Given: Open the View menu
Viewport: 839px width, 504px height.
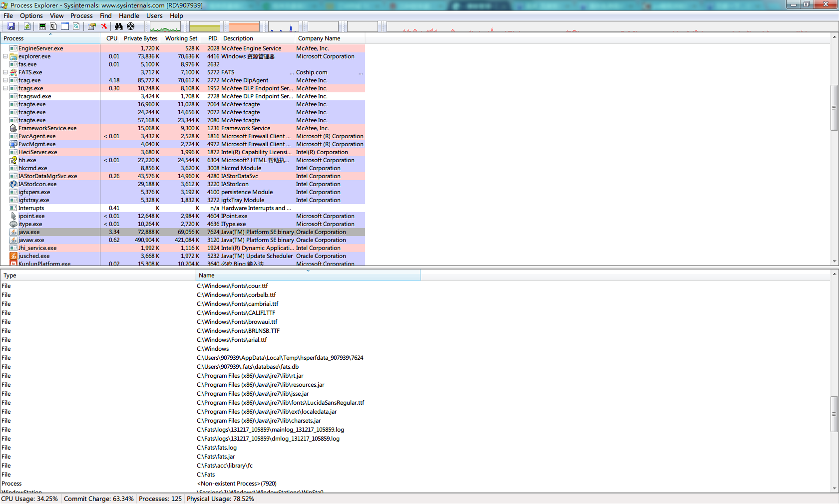Looking at the screenshot, I should pyautogui.click(x=57, y=15).
